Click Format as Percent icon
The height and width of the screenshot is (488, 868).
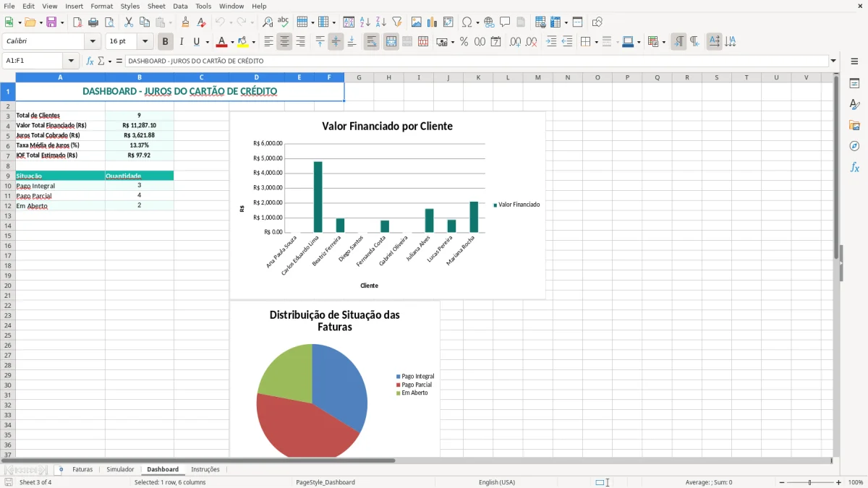[464, 42]
